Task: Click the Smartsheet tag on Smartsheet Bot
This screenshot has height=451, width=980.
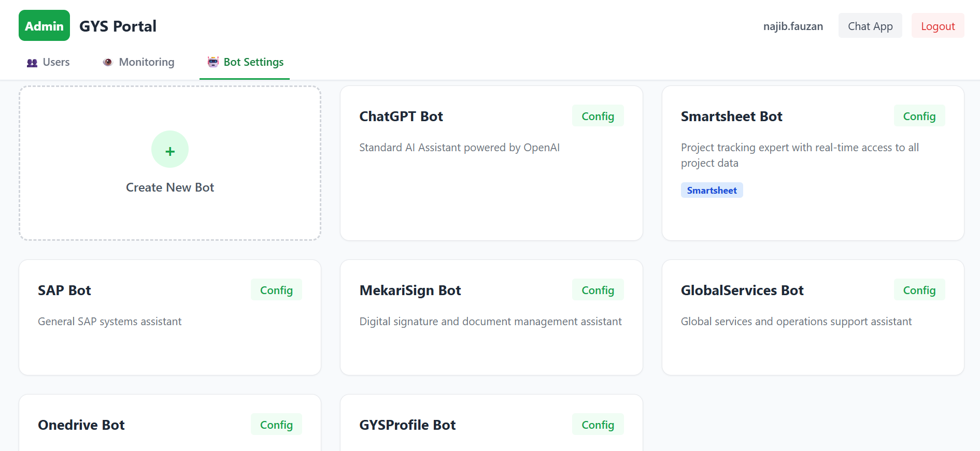Action: pyautogui.click(x=712, y=191)
